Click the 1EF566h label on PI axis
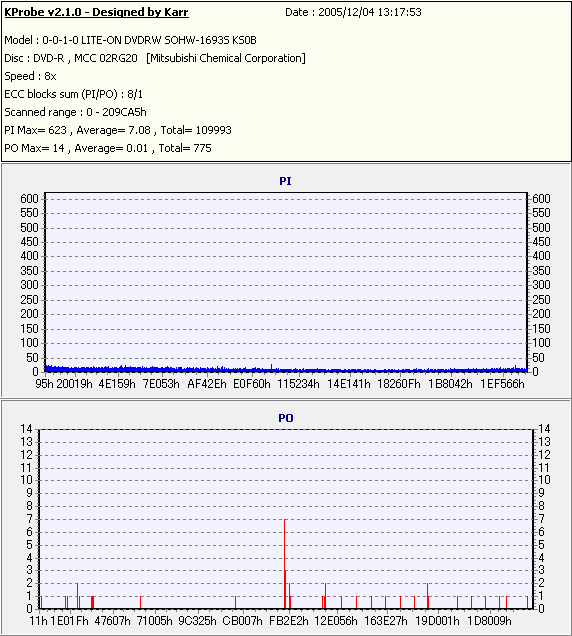Screen dimensions: 572x636 [x=502, y=384]
